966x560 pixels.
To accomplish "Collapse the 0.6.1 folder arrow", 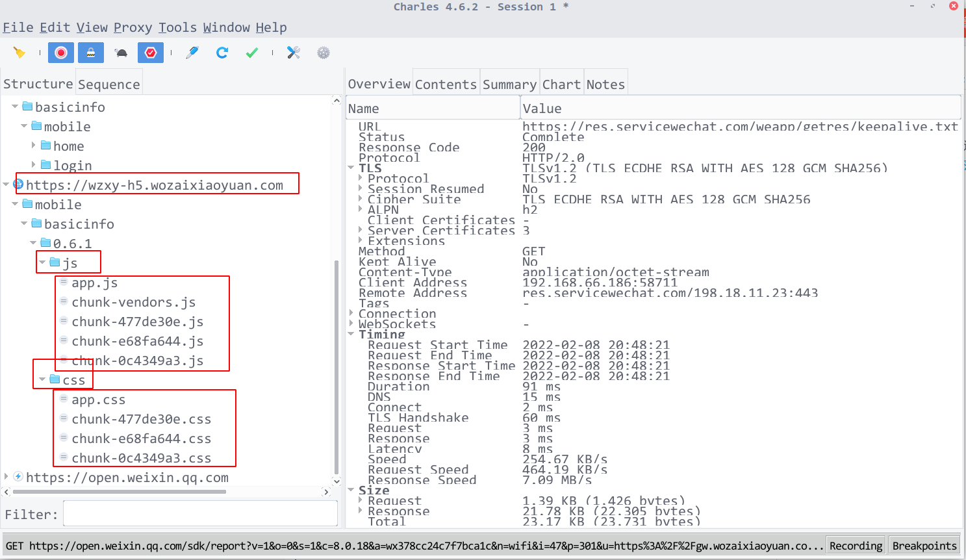I will point(33,243).
